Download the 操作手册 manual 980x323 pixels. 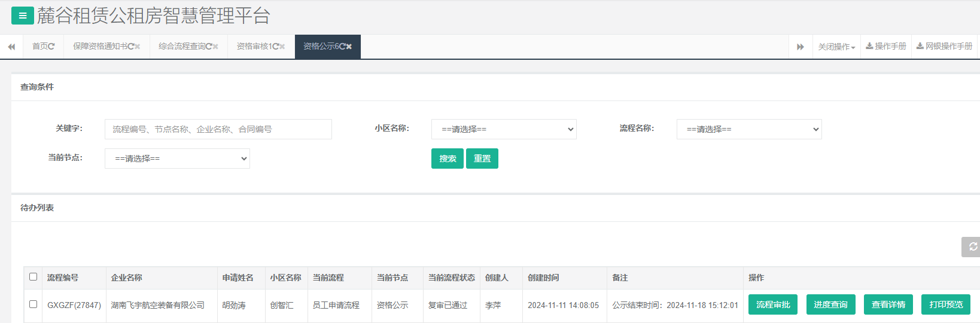(x=886, y=47)
